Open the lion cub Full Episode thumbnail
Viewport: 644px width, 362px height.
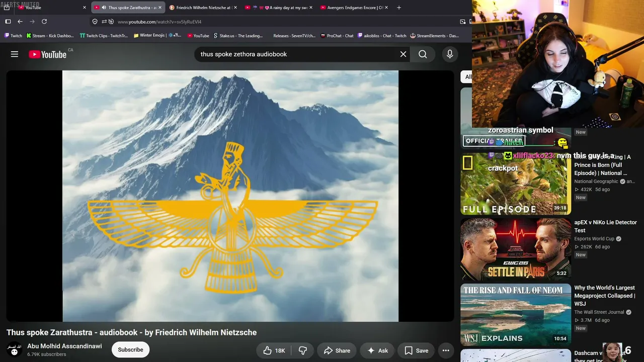[x=516, y=184]
